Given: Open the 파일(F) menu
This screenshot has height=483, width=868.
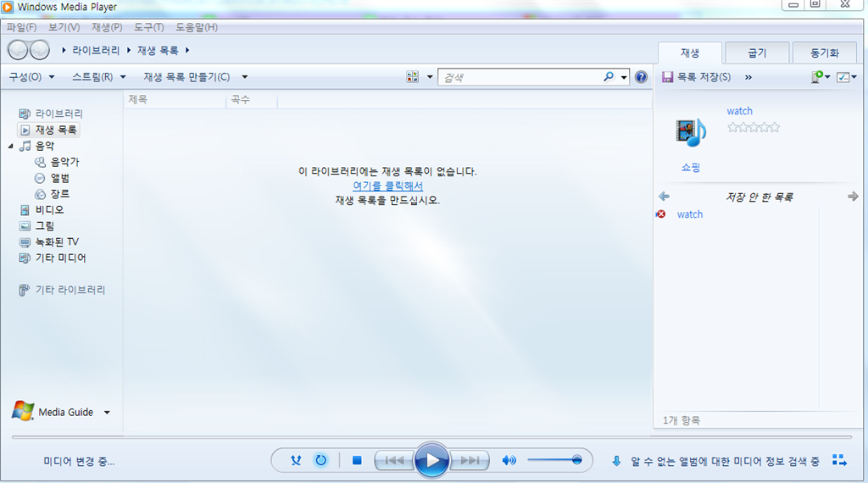Looking at the screenshot, I should pos(21,27).
